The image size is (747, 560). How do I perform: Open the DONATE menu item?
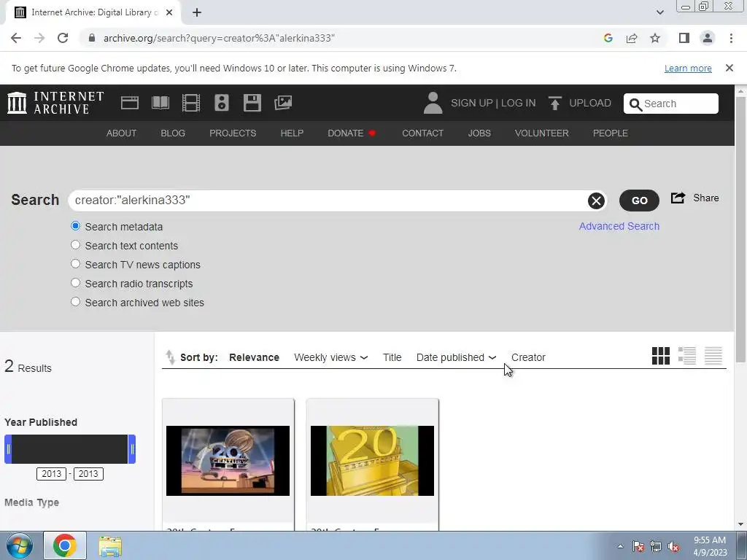tap(352, 133)
